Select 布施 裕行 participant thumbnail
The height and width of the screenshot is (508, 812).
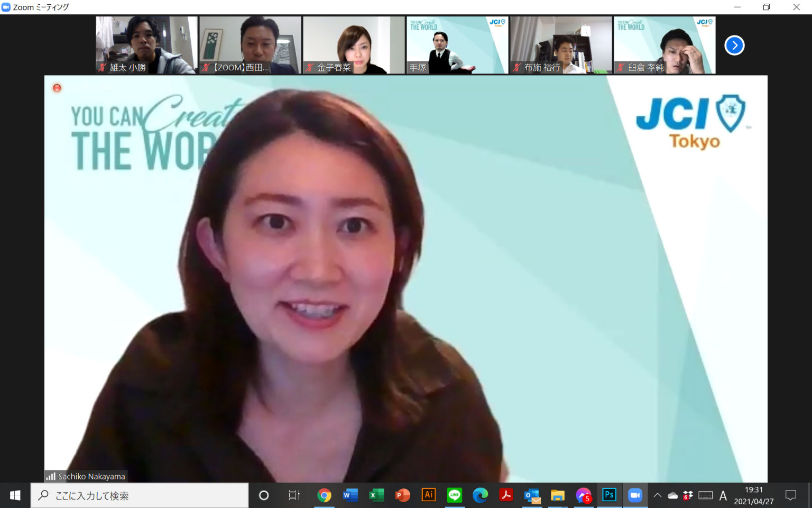tap(561, 45)
